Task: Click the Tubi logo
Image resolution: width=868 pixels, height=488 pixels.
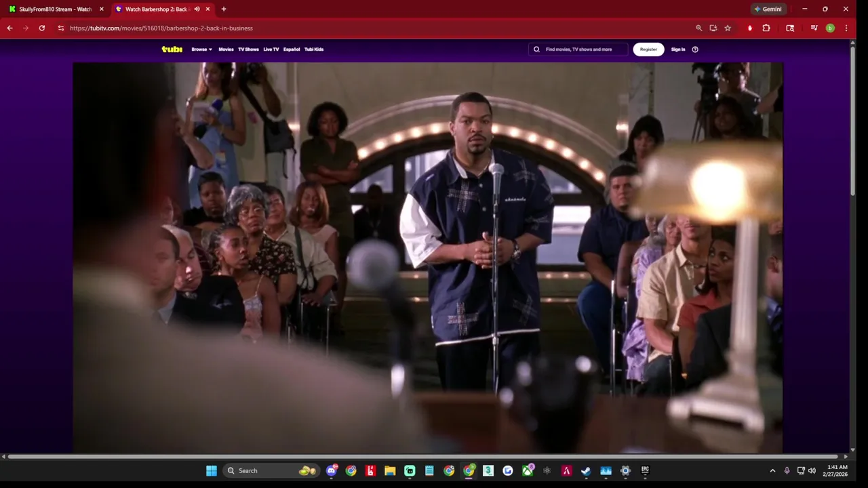Action: [x=172, y=49]
